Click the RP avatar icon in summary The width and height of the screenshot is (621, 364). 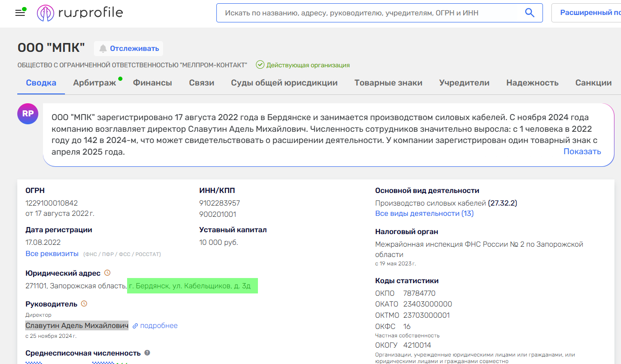pos(28,114)
